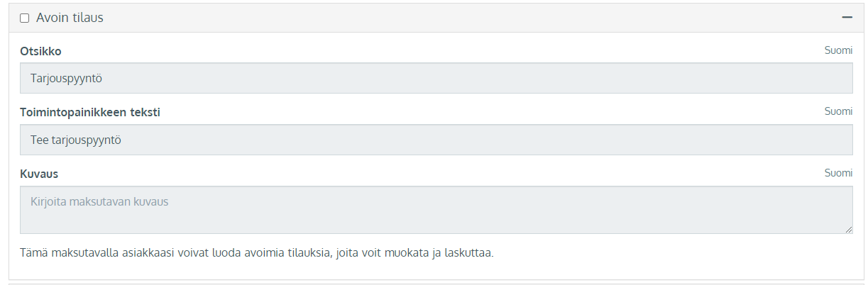Screen dimensions: 868x285
Task: Click into the Toimintopainikkeen teksti field
Action: pos(436,140)
